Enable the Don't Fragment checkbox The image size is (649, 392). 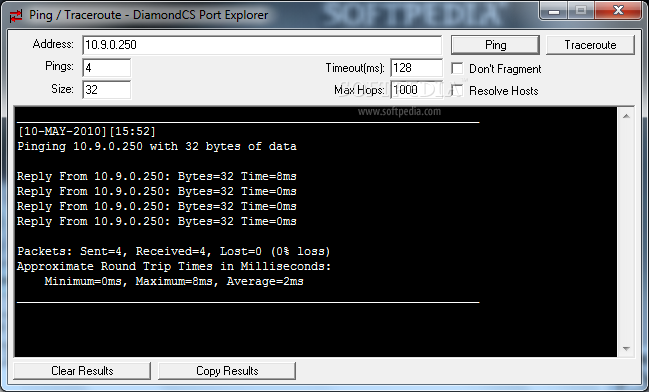pyautogui.click(x=457, y=68)
